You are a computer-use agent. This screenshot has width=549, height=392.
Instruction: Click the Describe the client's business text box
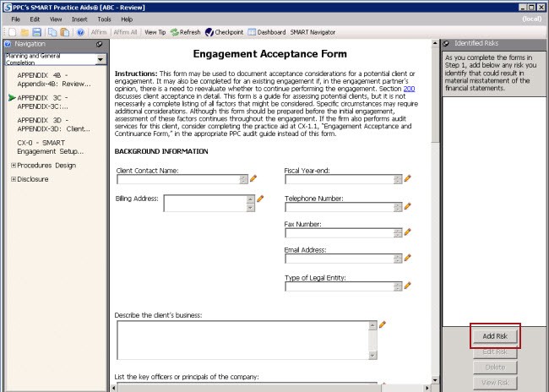(242, 340)
